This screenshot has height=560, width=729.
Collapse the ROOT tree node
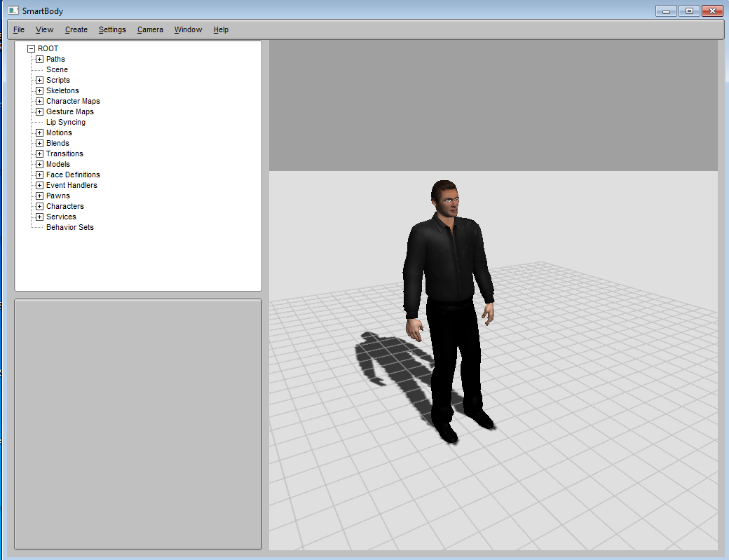31,49
